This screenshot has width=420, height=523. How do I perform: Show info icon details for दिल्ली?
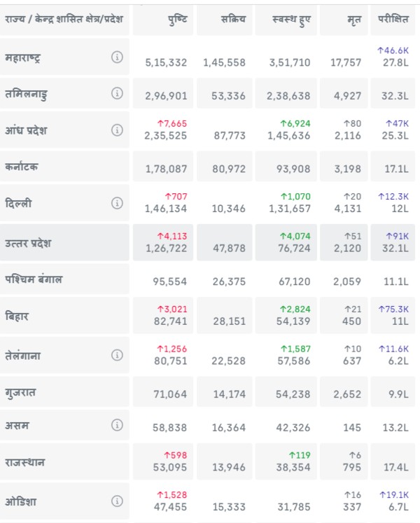117,203
